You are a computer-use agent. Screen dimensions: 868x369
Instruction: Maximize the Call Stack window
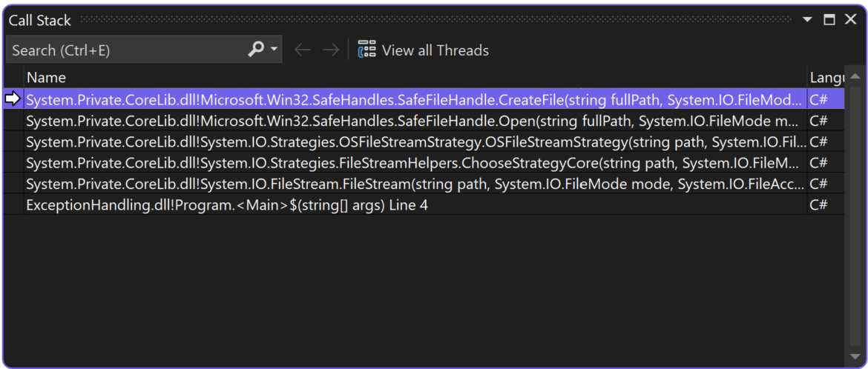pyautogui.click(x=829, y=20)
